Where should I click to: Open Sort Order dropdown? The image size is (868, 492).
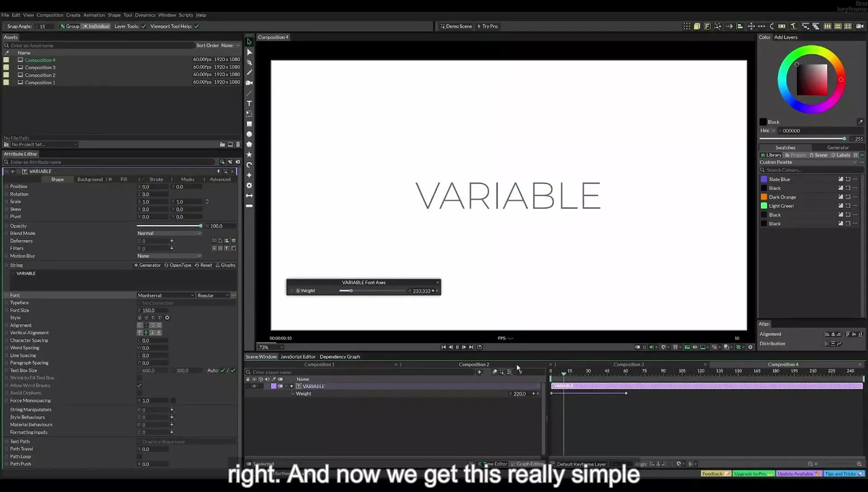pyautogui.click(x=231, y=46)
